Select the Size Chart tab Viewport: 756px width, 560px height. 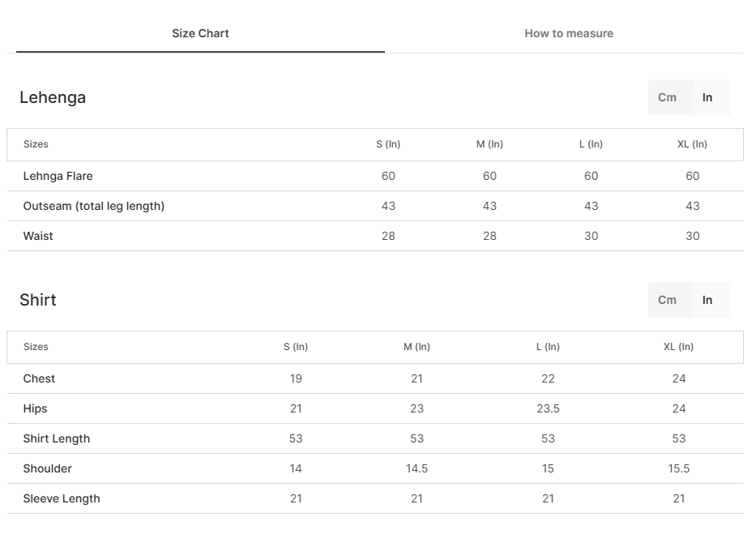click(200, 33)
